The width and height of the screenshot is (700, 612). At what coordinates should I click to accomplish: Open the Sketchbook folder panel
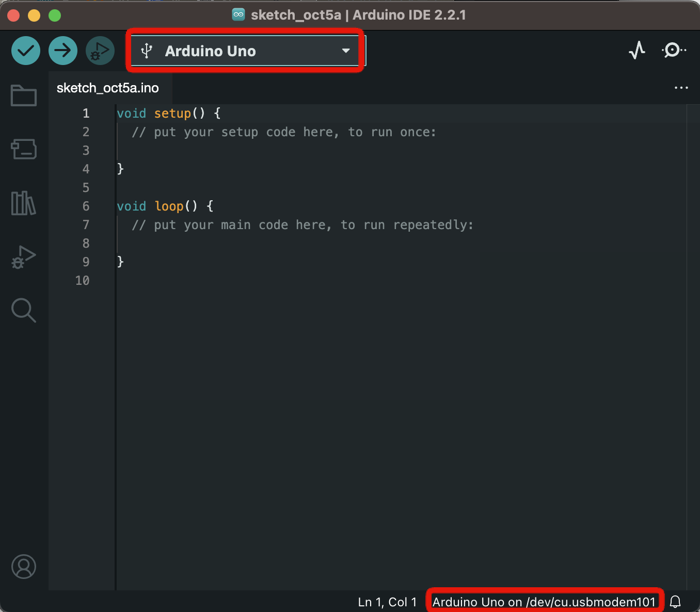[x=24, y=95]
